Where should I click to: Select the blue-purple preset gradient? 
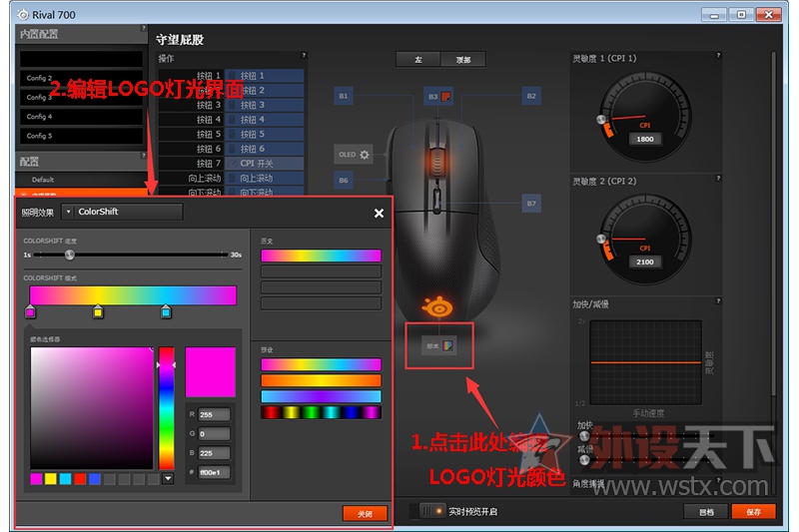tap(321, 396)
